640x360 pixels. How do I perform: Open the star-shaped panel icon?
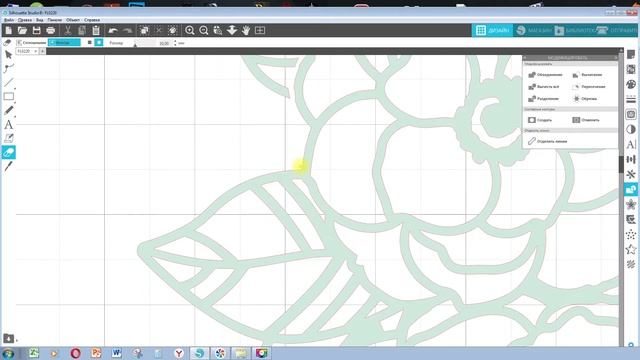point(631,249)
